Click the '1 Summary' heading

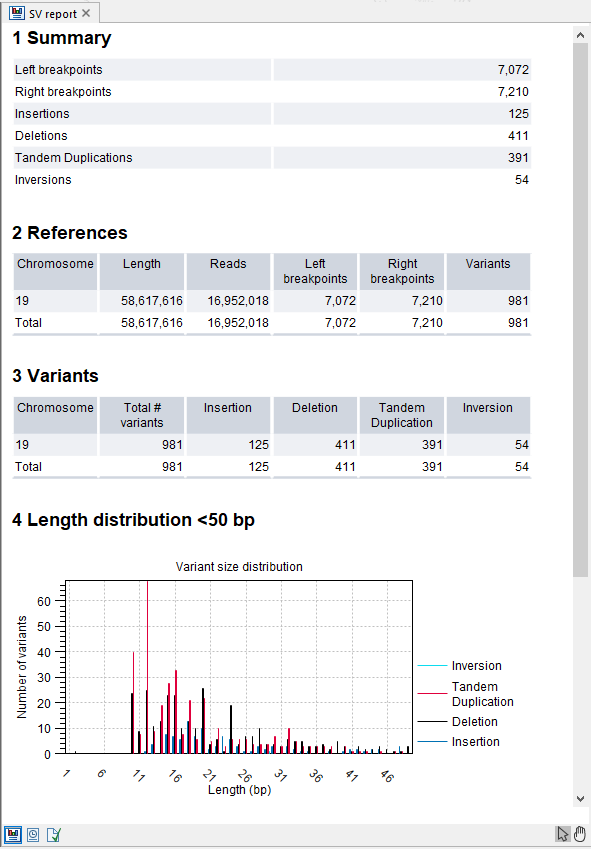pos(62,38)
